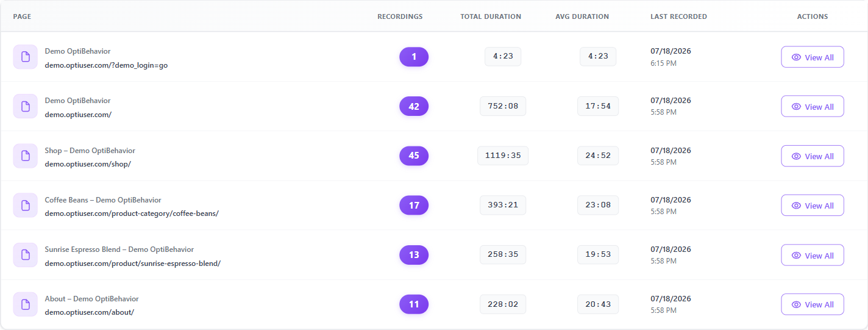Click average duration value 17:54
868x330 pixels.
[x=598, y=106]
